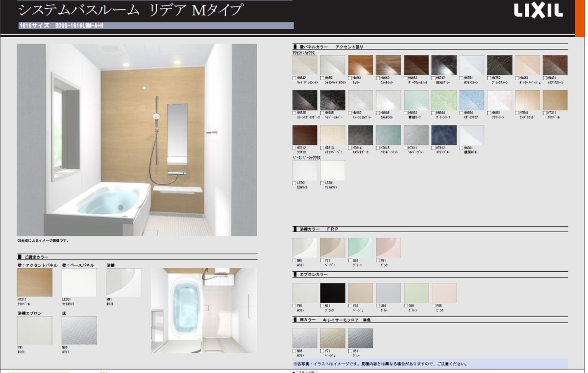
Task: Pick the G96 green apron swatch
Action: point(416,293)
